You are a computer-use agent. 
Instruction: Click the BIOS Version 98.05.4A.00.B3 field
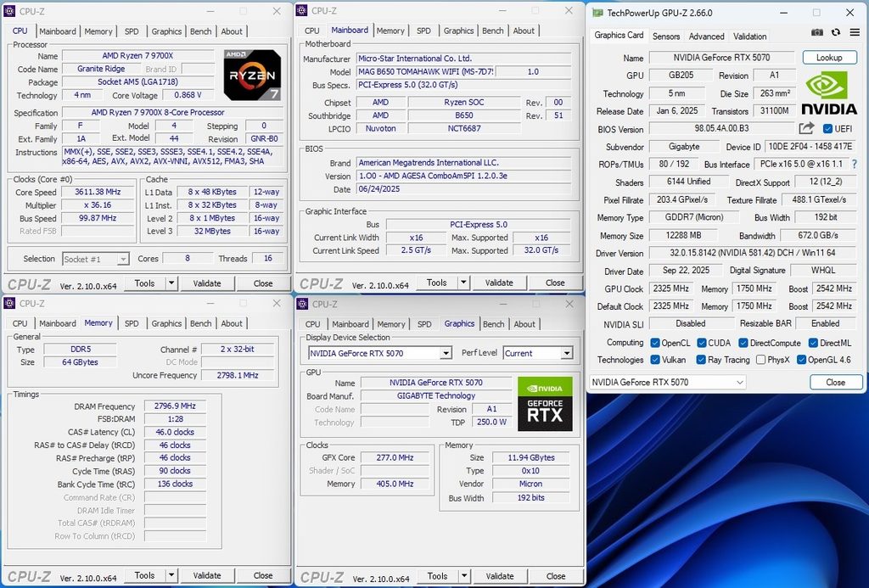(x=721, y=129)
